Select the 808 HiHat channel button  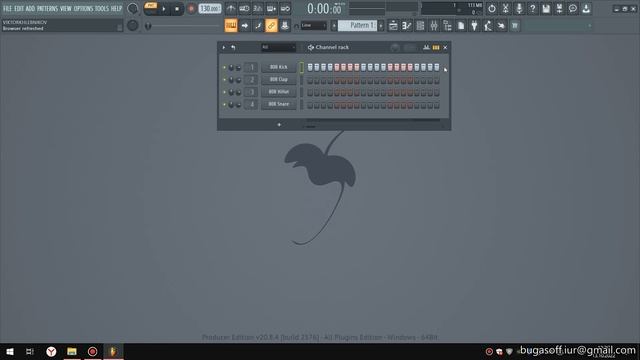click(x=279, y=92)
